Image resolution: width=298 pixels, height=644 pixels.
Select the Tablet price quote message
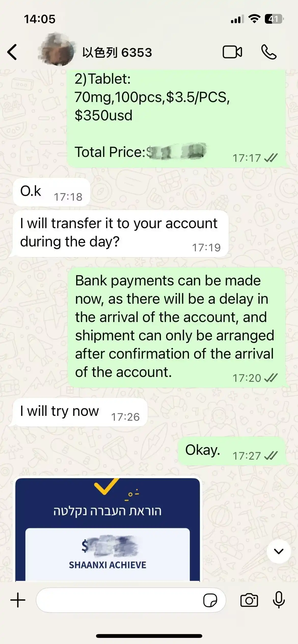pyautogui.click(x=176, y=118)
